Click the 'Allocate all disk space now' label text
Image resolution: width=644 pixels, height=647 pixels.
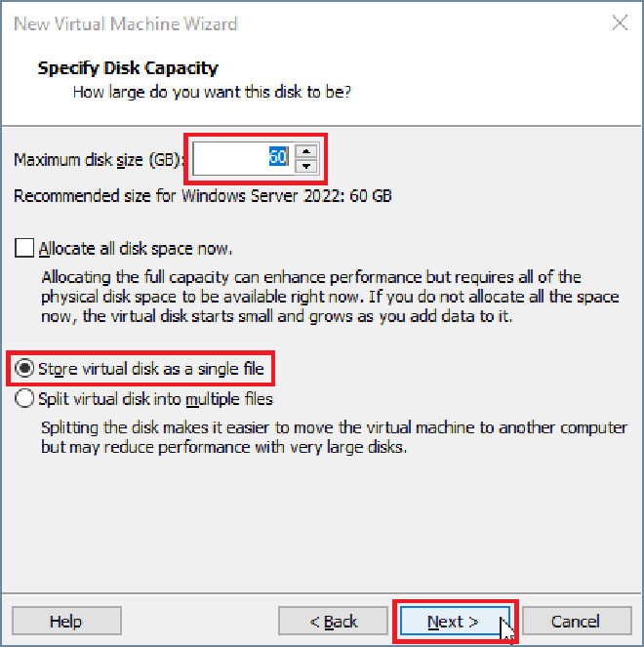point(136,248)
